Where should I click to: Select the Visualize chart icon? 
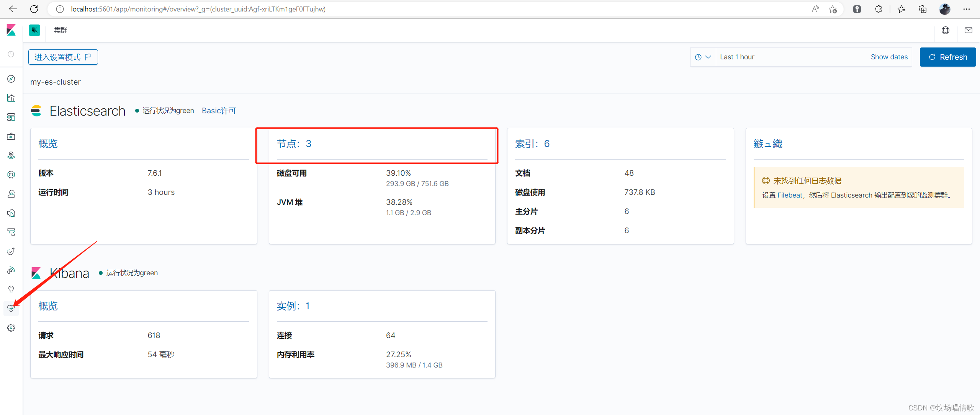coord(11,98)
